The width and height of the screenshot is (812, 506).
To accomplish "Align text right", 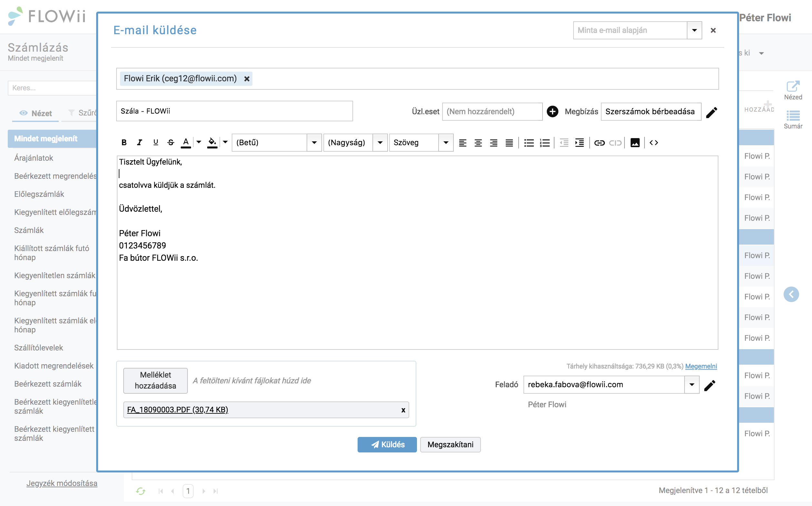I will 494,143.
